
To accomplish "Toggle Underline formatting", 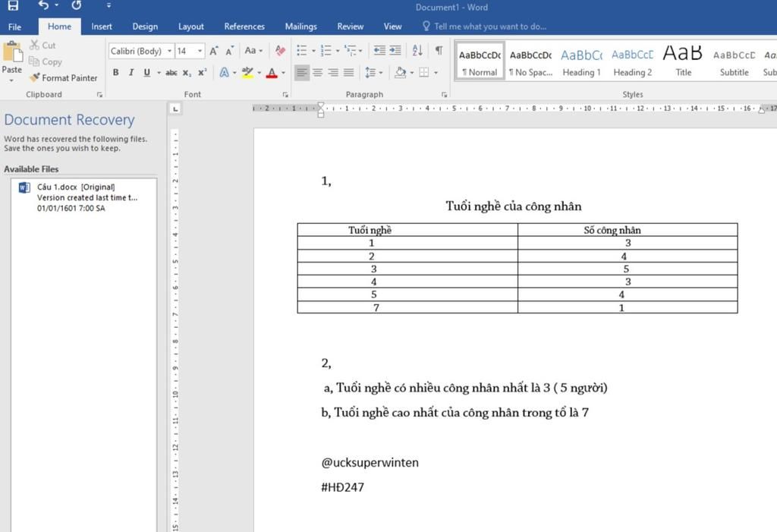I will (146, 72).
